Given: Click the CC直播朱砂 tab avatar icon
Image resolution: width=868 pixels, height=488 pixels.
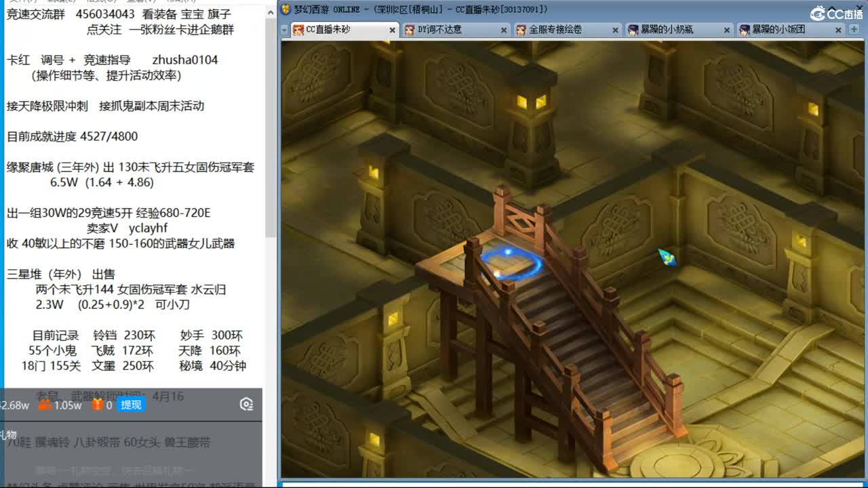Looking at the screenshot, I should [298, 30].
